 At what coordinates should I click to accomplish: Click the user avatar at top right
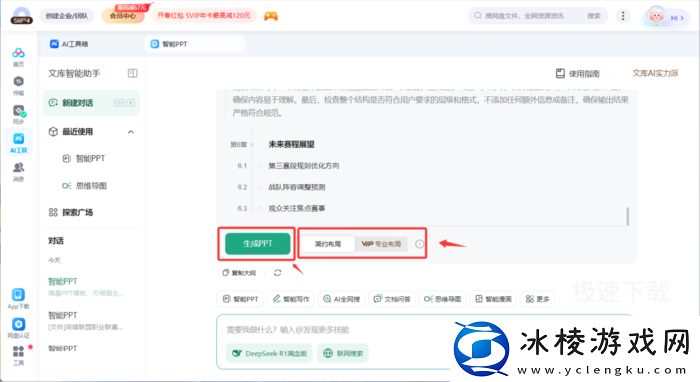655,16
